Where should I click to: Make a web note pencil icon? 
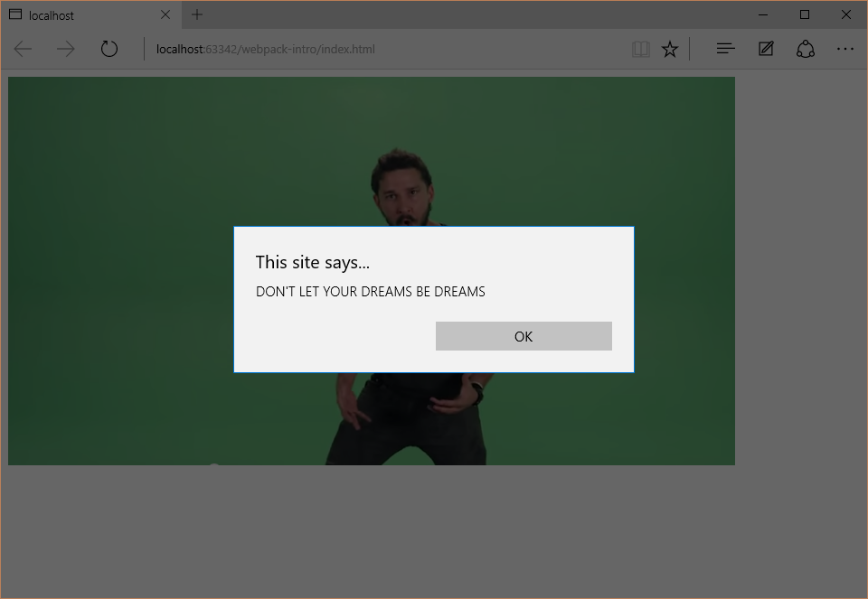point(766,49)
